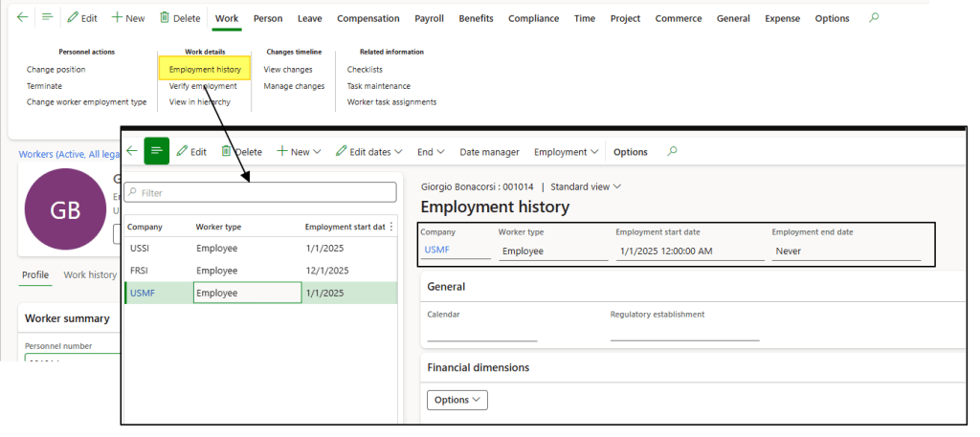Open the Edit dates dropdown
The image size is (980, 437).
[x=368, y=151]
